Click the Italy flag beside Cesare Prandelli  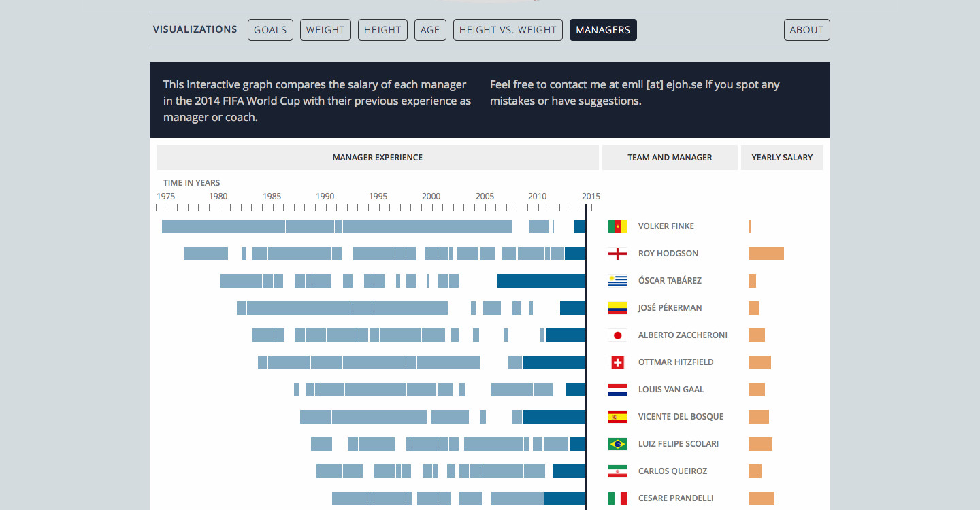tap(617, 498)
